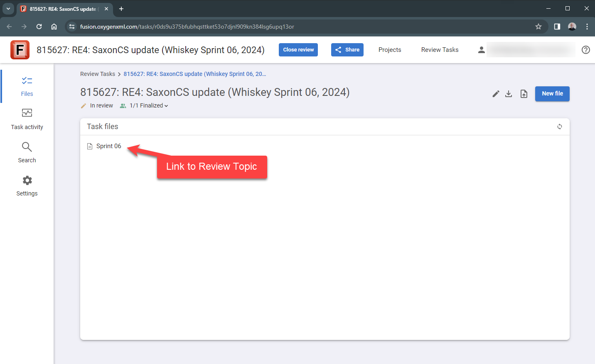Image resolution: width=595 pixels, height=364 pixels.
Task: Go forward in the browser
Action: [x=24, y=27]
